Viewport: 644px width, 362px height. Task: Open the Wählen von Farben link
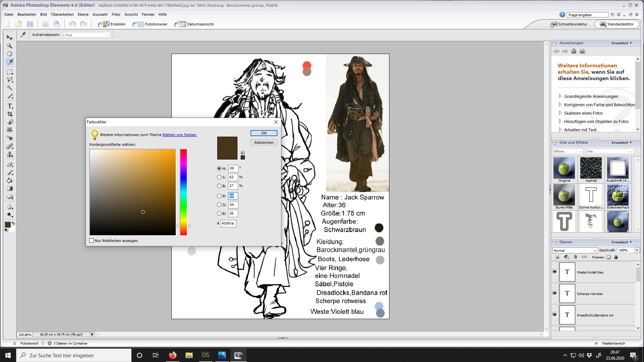(179, 135)
